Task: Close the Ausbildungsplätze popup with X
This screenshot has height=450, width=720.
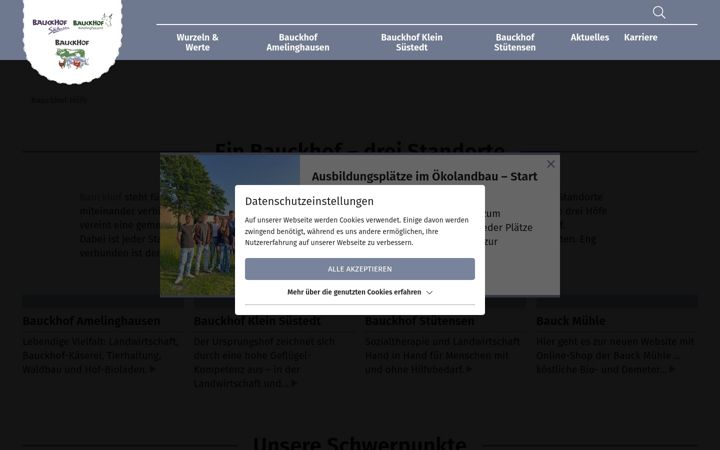Action: 551,164
